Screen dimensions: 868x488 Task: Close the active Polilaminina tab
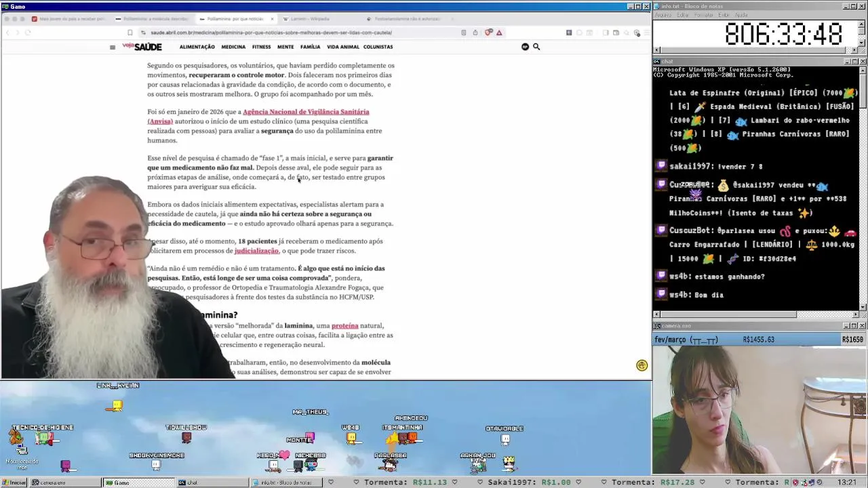coord(272,19)
